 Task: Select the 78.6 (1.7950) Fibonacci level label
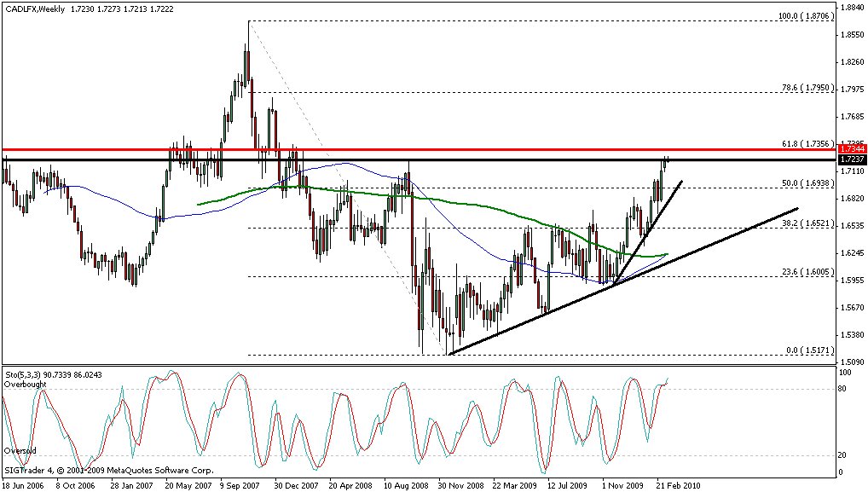pos(807,86)
